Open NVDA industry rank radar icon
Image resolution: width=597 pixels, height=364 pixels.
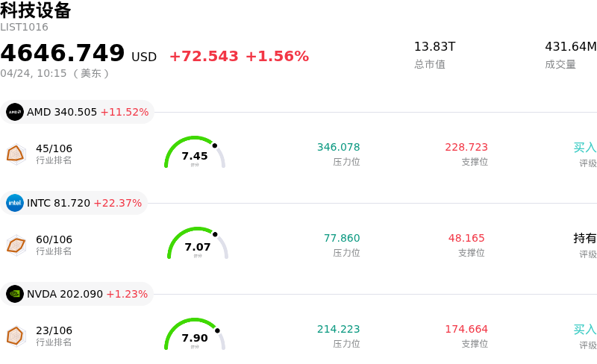point(16,336)
